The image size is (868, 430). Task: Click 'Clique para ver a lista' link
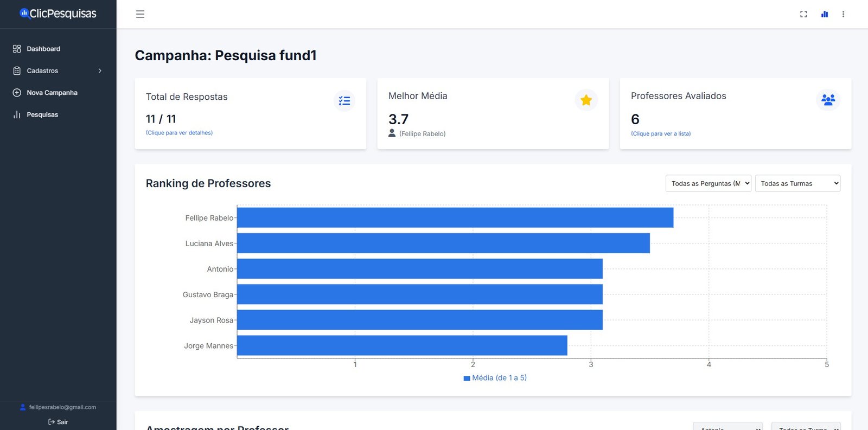[660, 134]
